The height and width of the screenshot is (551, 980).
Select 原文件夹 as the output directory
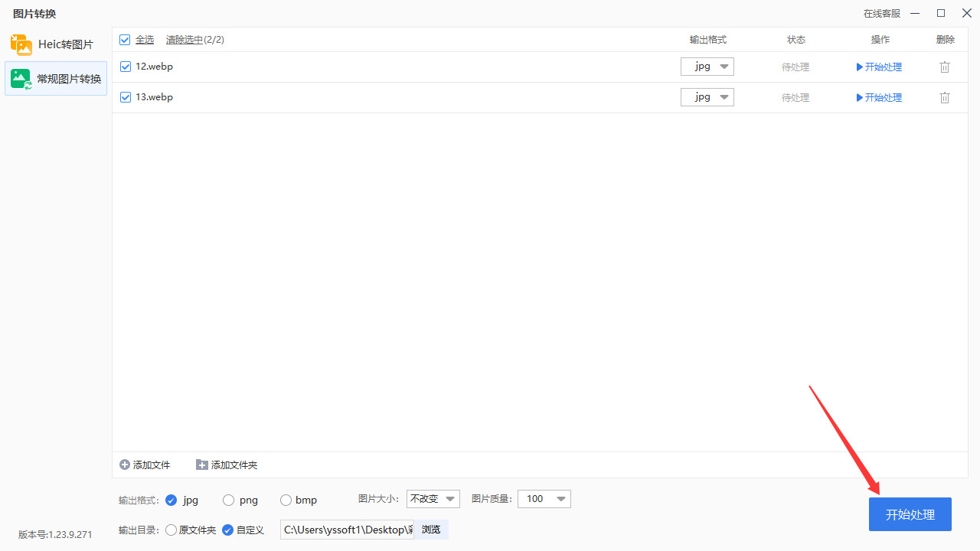click(171, 530)
